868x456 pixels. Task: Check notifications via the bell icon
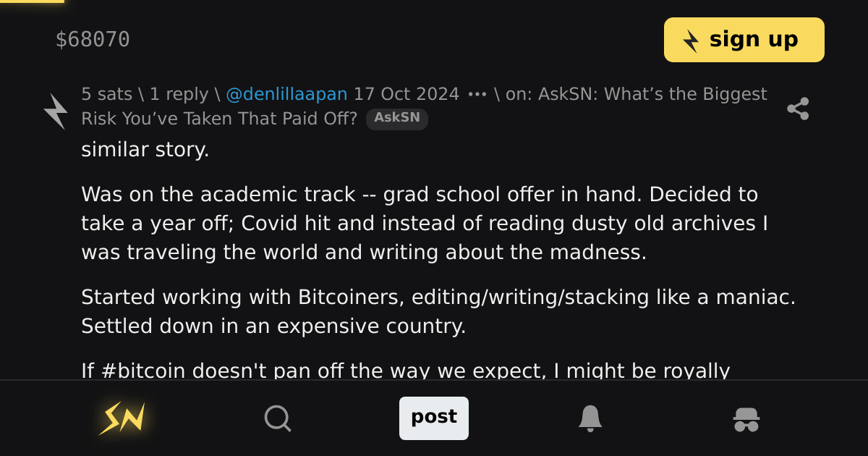[590, 418]
